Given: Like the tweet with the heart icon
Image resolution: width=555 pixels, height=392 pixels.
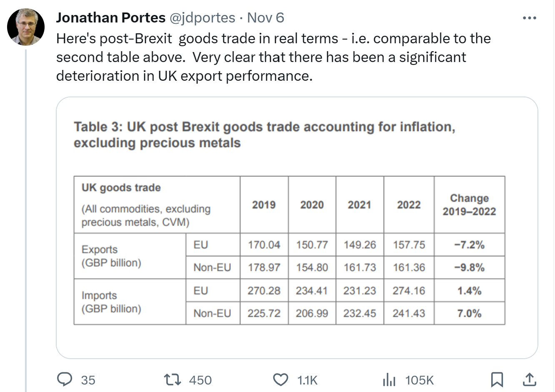Looking at the screenshot, I should (280, 380).
